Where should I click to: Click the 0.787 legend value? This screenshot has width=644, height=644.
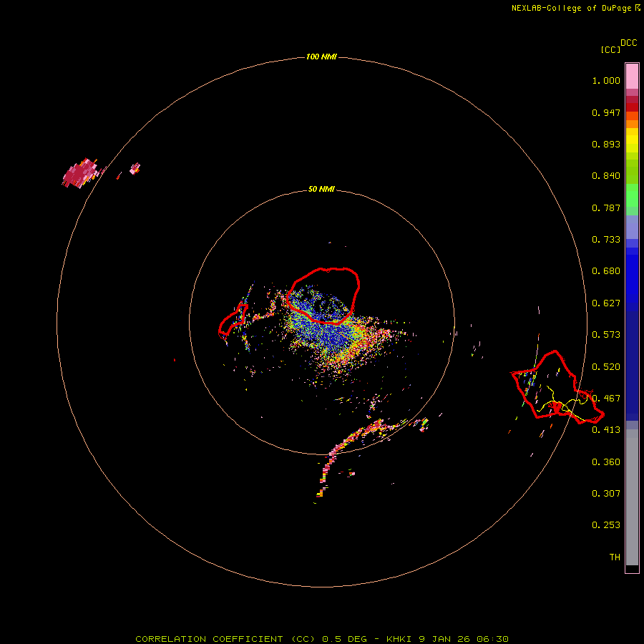(606, 208)
